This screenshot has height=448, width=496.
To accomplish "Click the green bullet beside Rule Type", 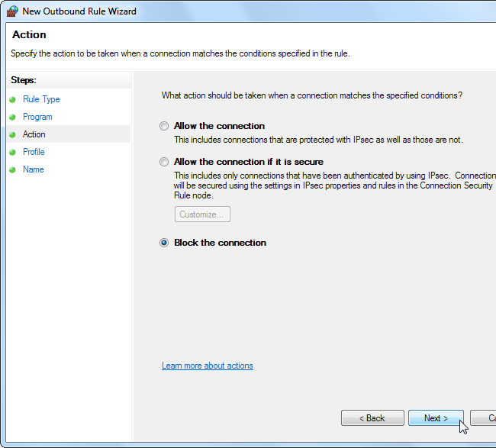I will pos(12,99).
